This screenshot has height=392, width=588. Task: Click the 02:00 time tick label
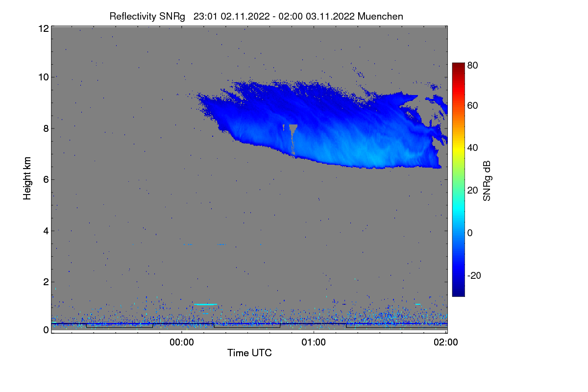click(446, 343)
